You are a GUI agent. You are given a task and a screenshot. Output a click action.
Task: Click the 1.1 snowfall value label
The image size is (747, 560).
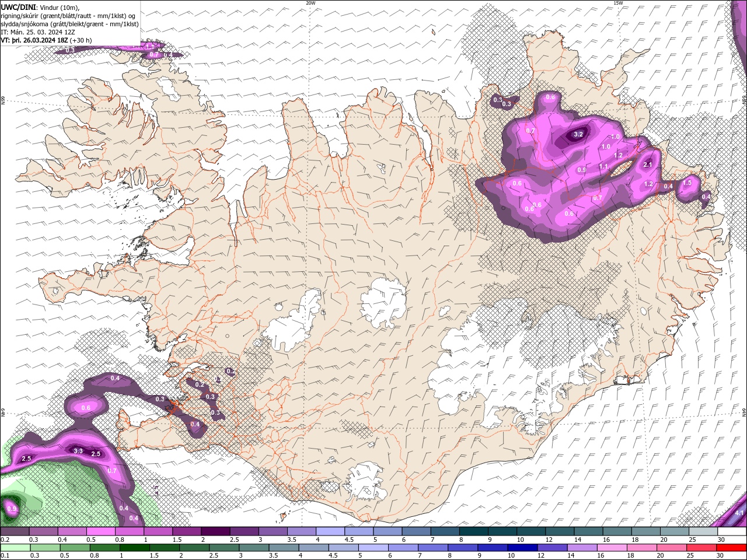(603, 166)
